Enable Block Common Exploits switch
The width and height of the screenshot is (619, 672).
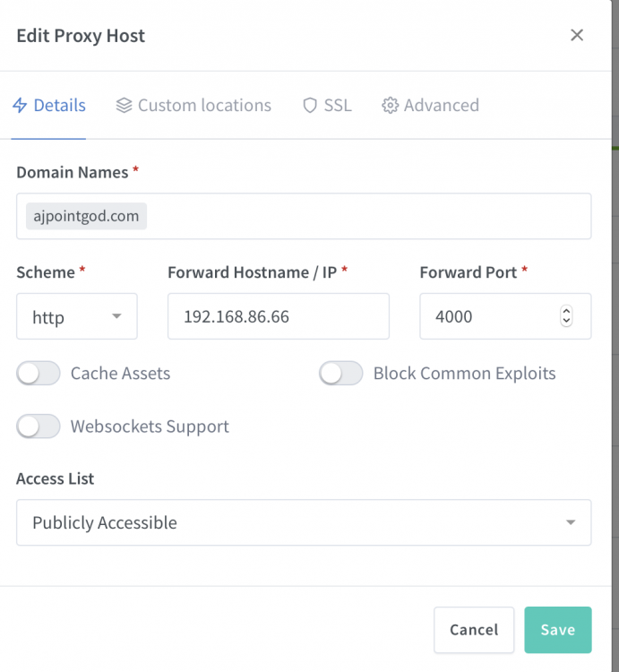340,373
